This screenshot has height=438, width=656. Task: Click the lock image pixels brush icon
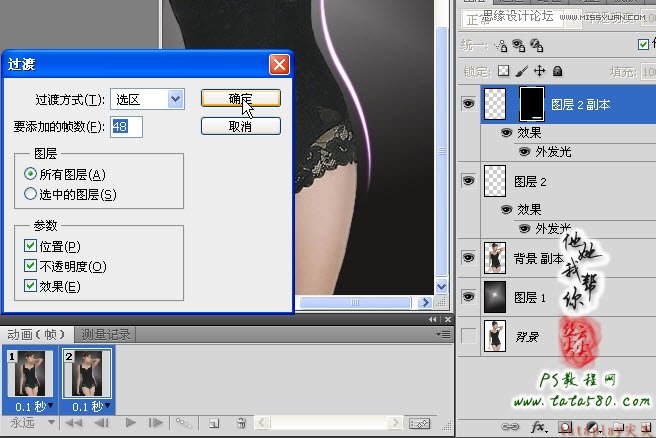point(521,71)
